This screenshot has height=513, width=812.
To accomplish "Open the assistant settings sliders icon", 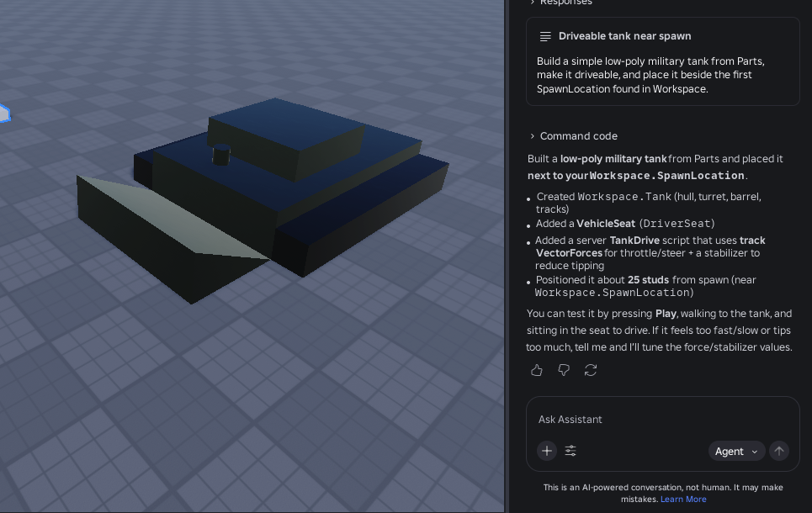I will point(571,452).
